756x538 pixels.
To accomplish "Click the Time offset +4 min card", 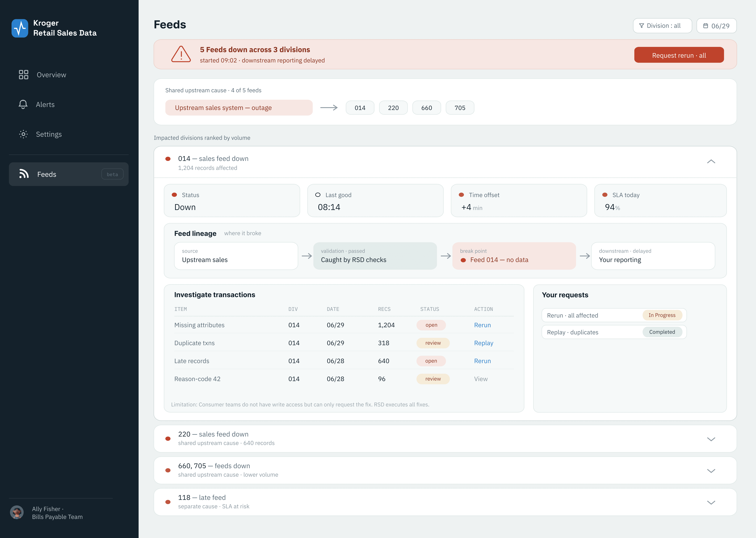I will tap(519, 201).
